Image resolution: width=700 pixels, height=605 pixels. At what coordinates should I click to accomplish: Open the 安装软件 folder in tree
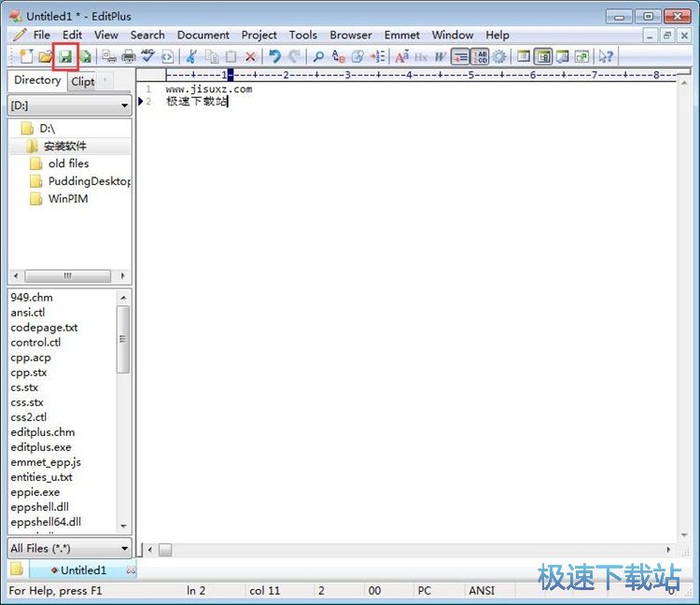click(x=64, y=147)
